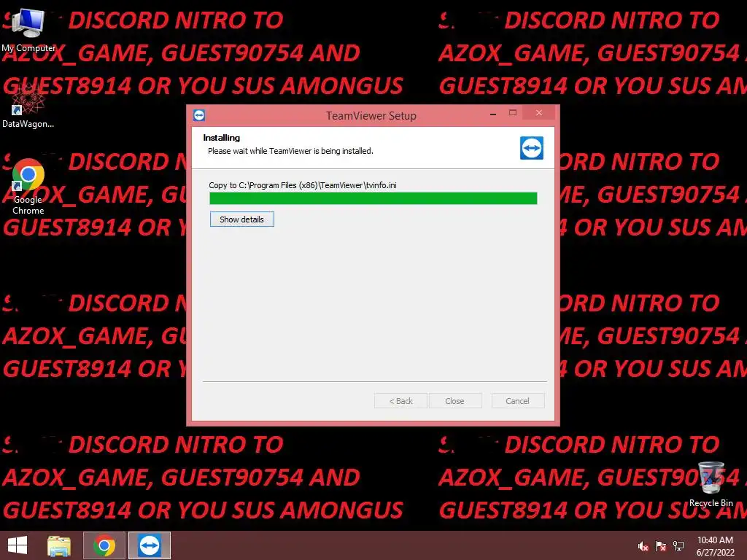Open the Recycle Bin on desktop
The width and height of the screenshot is (747, 560).
(711, 484)
